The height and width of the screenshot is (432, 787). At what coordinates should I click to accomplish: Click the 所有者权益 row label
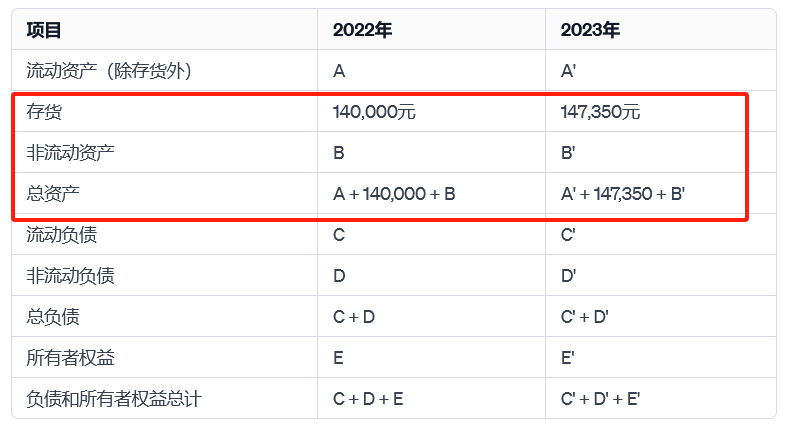pos(71,358)
